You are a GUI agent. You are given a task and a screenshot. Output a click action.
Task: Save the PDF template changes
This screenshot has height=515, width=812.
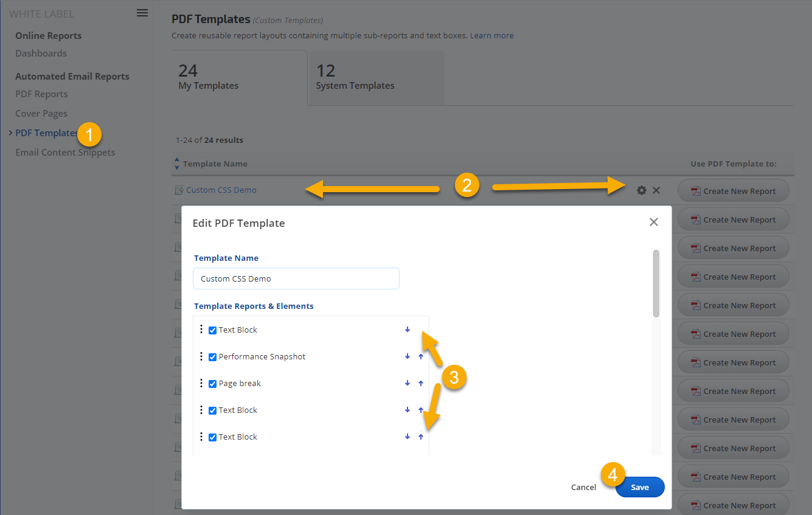pos(640,487)
